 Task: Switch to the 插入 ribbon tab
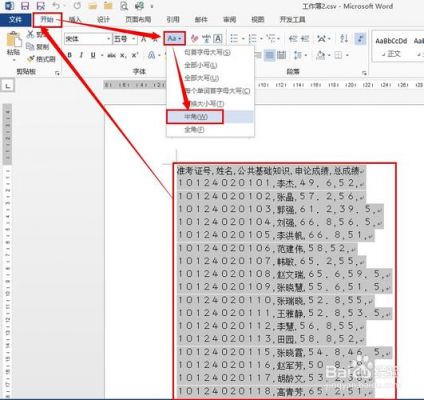pos(75,20)
